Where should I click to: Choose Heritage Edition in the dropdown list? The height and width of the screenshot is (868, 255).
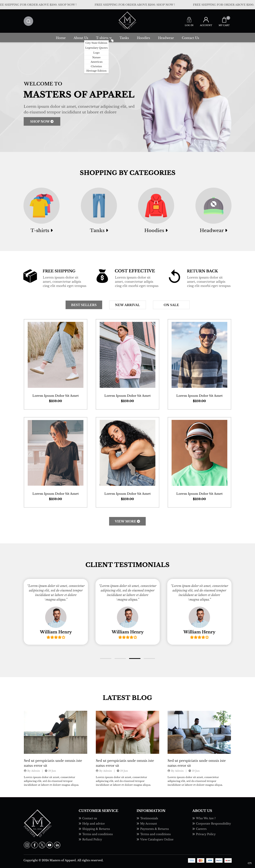[96, 71]
